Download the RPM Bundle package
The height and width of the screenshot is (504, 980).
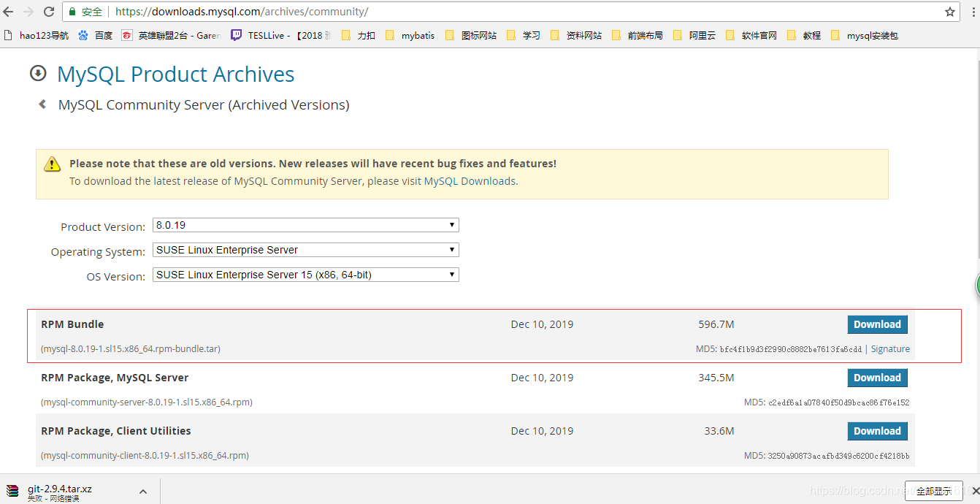point(877,324)
